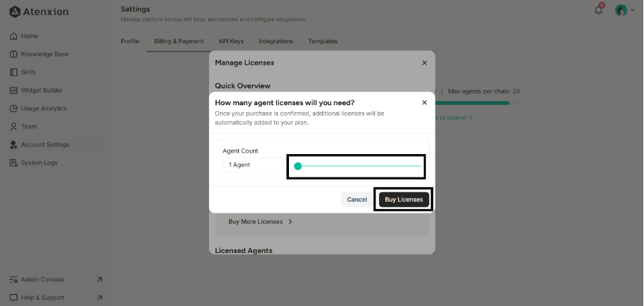Switch to the Integrations tab
Image resolution: width=644 pixels, height=306 pixels.
point(276,41)
